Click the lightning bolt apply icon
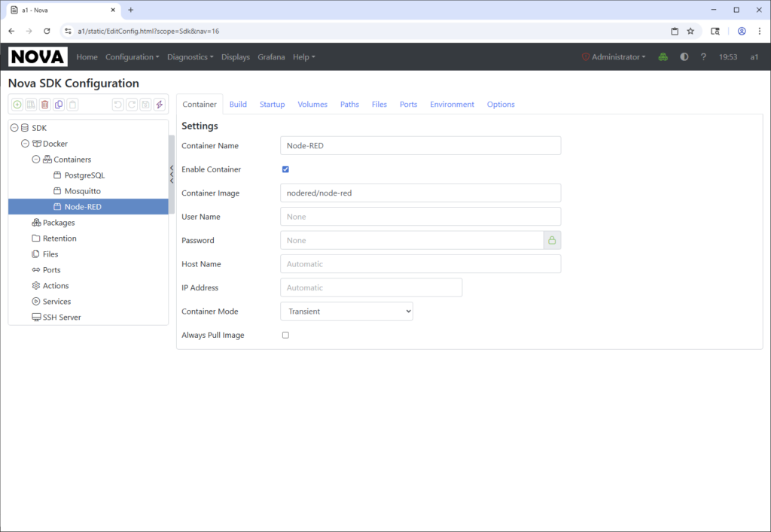Image resolution: width=771 pixels, height=532 pixels. pyautogui.click(x=159, y=105)
